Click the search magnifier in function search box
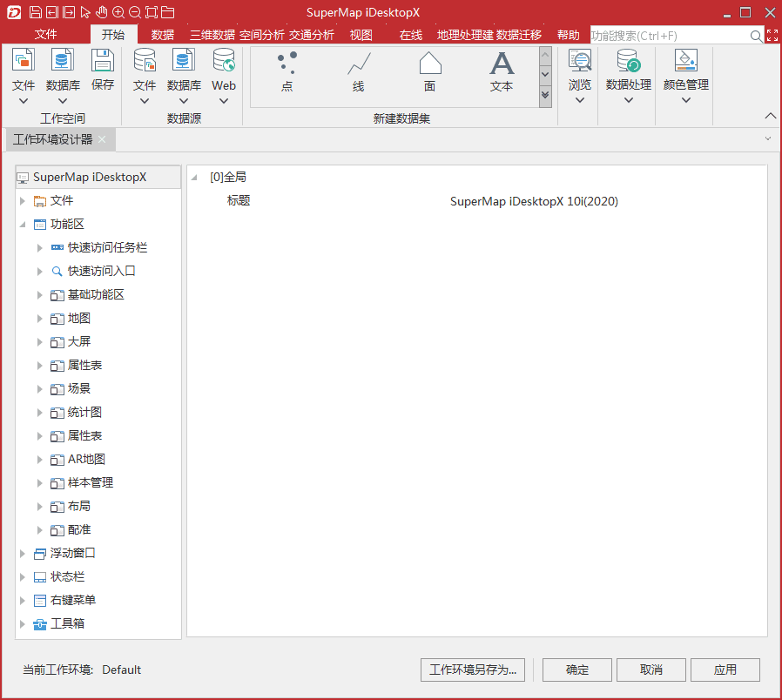 (x=756, y=36)
